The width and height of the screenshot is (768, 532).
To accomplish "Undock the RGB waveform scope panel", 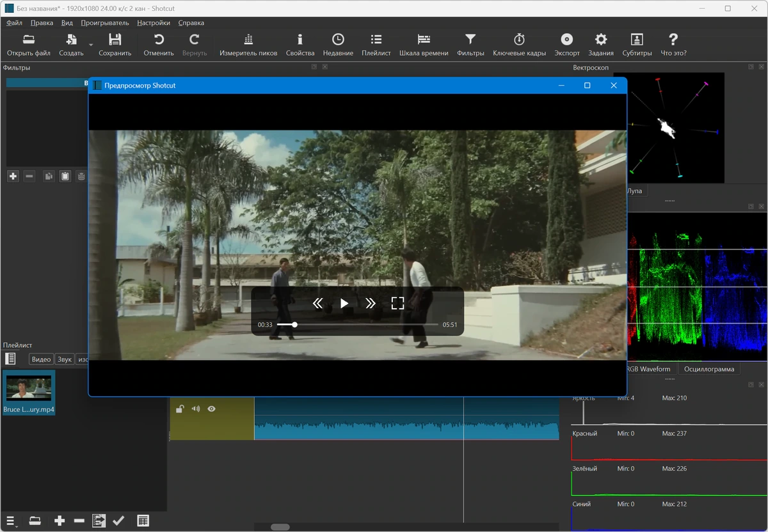I will tap(751, 207).
